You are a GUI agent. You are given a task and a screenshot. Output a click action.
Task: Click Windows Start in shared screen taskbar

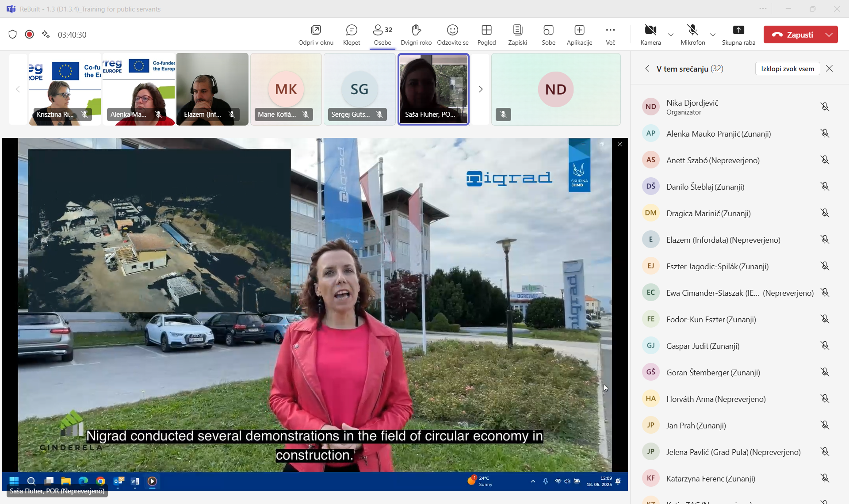point(14,481)
